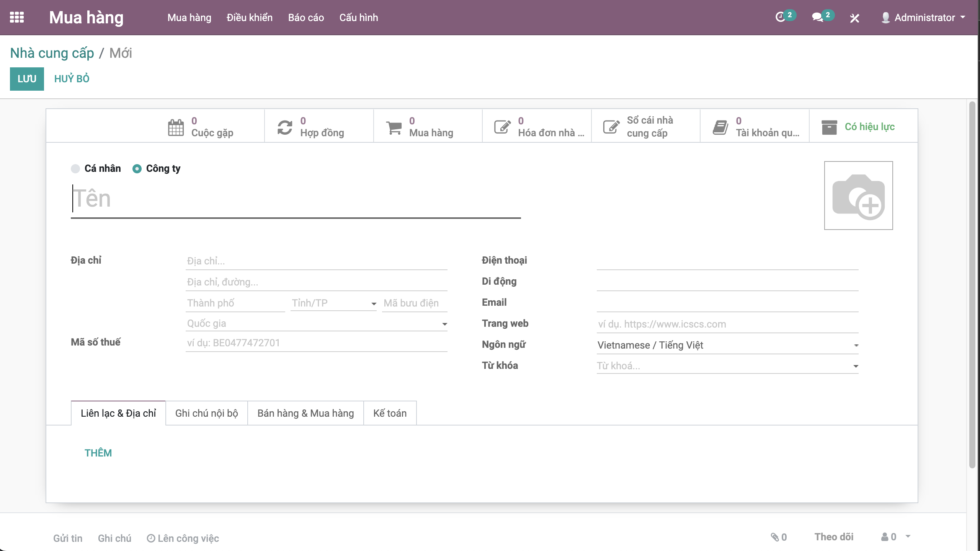This screenshot has height=551, width=980.
Task: Switch to the Kế toán tab
Action: [x=390, y=413]
